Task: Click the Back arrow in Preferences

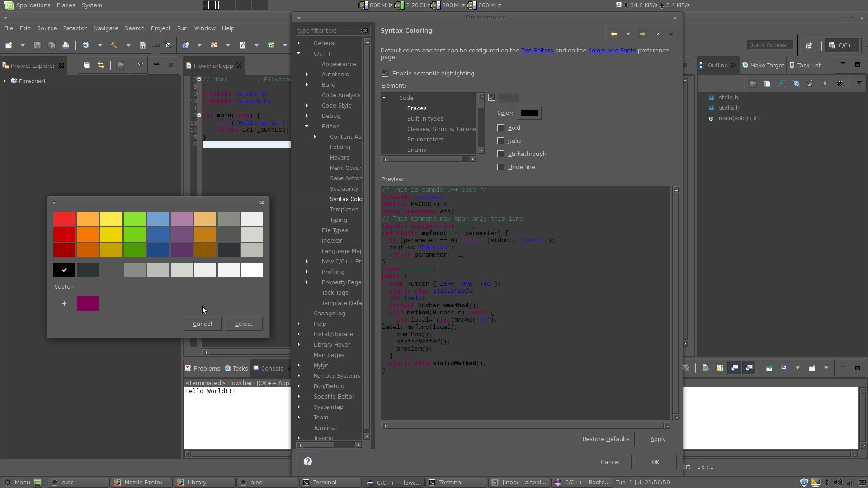Action: (x=614, y=34)
